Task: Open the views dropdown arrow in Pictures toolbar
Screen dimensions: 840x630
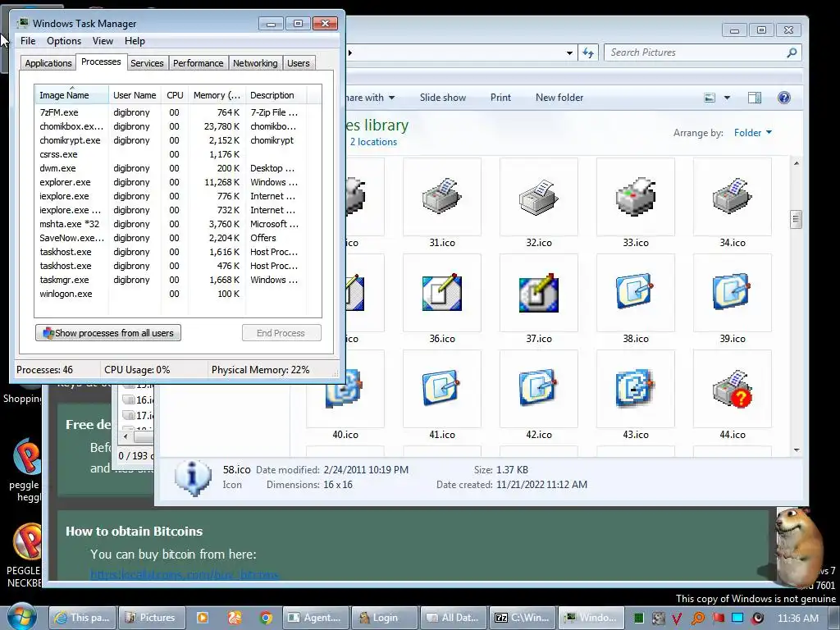Action: 727,98
